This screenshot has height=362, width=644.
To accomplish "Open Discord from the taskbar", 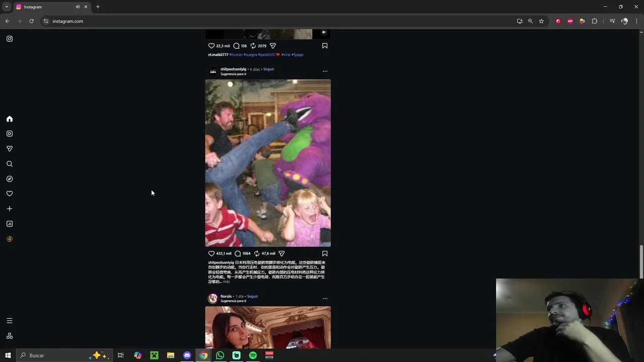I will tap(187, 355).
